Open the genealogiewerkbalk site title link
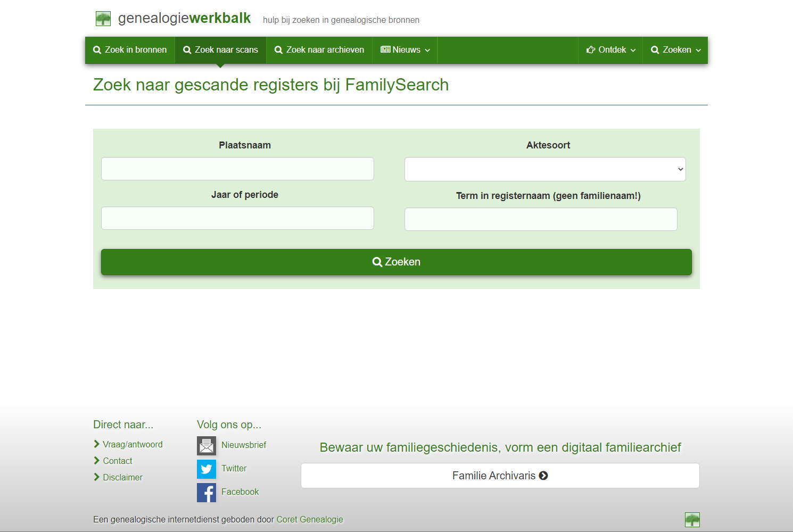793x532 pixels. click(184, 18)
